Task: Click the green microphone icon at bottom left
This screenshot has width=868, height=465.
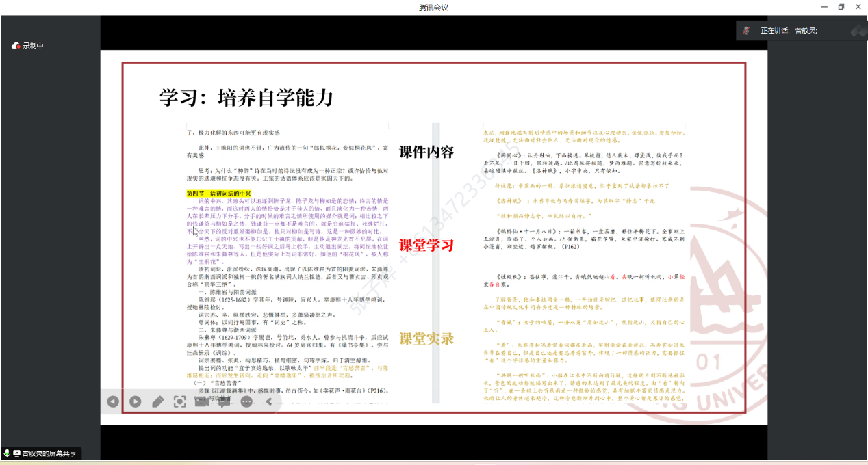Action: 7,453
